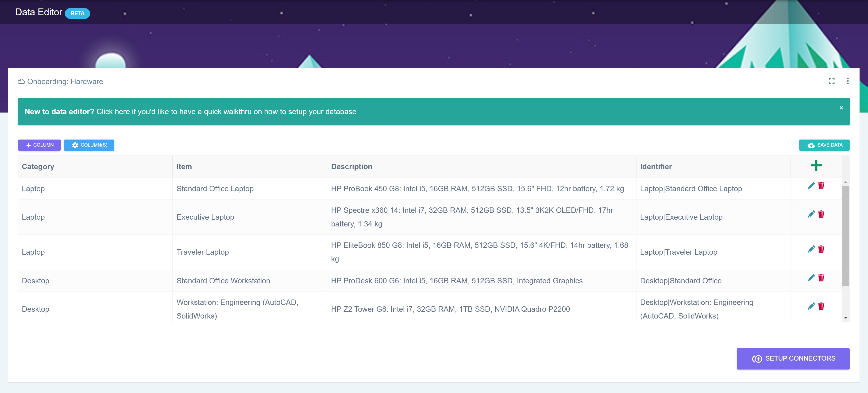Screen dimensions: 868x393
Task: Delete the Workstation: Engineering desktop row
Action: (x=821, y=306)
